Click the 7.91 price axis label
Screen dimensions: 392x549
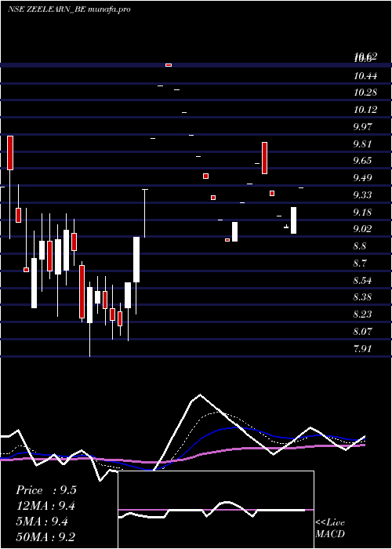click(362, 349)
